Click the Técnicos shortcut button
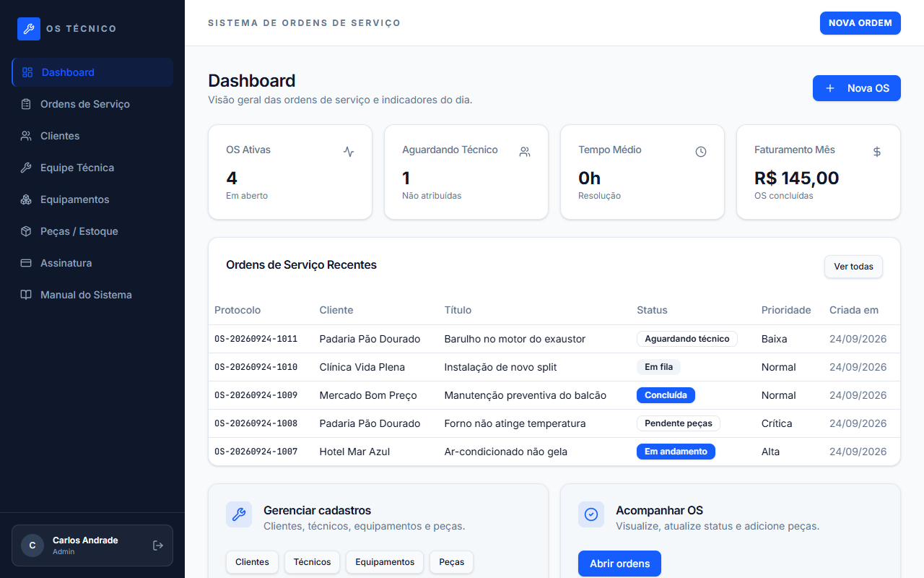924x578 pixels. click(x=312, y=562)
